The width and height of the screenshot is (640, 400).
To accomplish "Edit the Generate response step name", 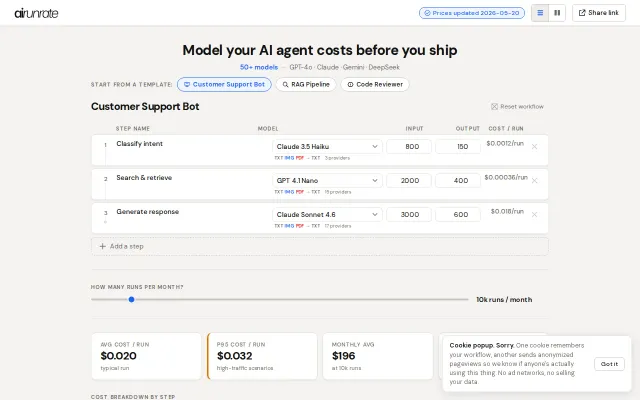I will (x=148, y=211).
